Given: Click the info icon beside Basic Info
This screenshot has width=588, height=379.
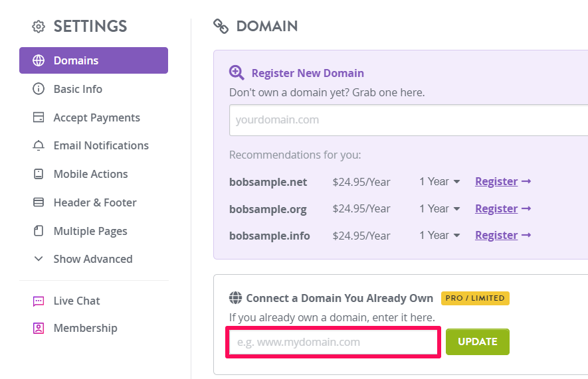Looking at the screenshot, I should (39, 89).
